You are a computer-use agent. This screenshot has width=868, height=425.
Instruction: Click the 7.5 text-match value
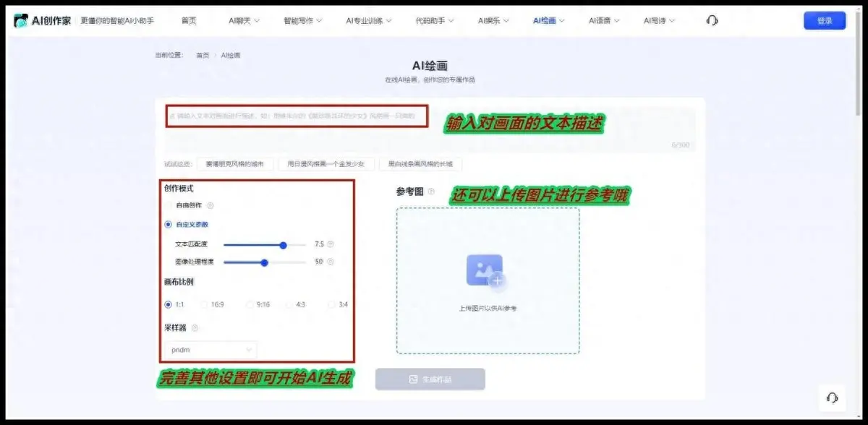pos(319,244)
